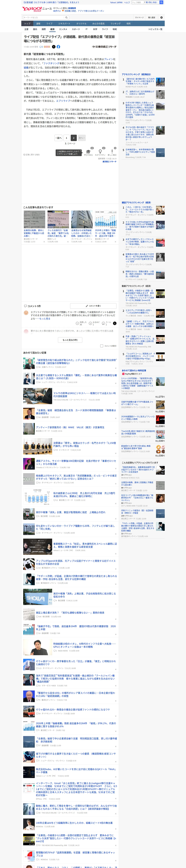
Task: Open the SHOWA sign article thumbnail
Action: (x=38, y=597)
